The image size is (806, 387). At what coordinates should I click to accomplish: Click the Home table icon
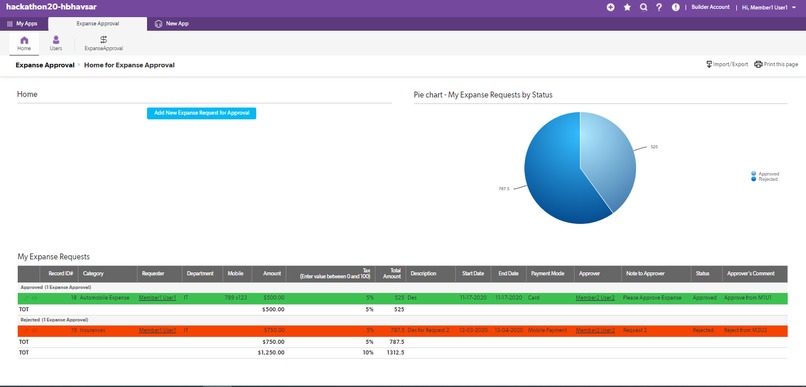click(24, 40)
